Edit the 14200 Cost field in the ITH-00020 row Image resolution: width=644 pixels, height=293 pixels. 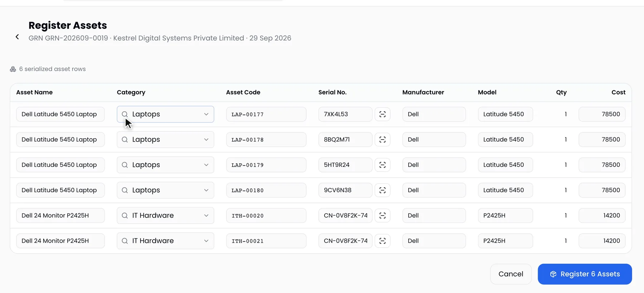click(x=602, y=216)
